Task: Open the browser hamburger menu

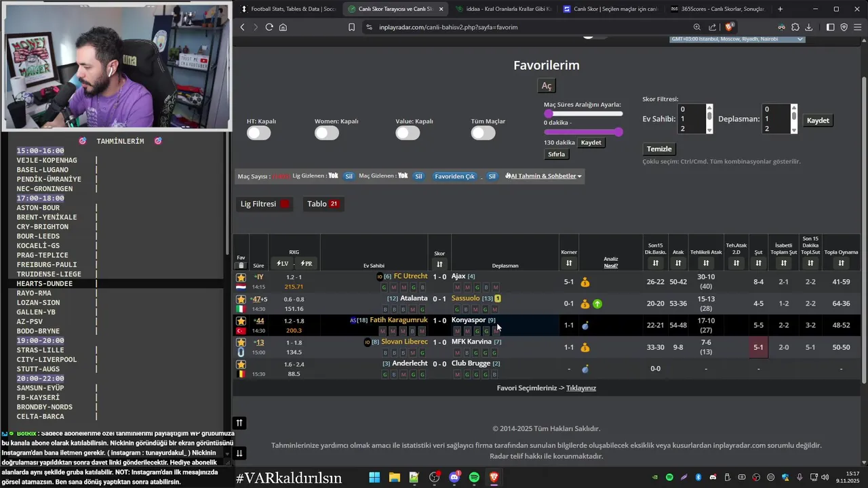Action: [858, 27]
